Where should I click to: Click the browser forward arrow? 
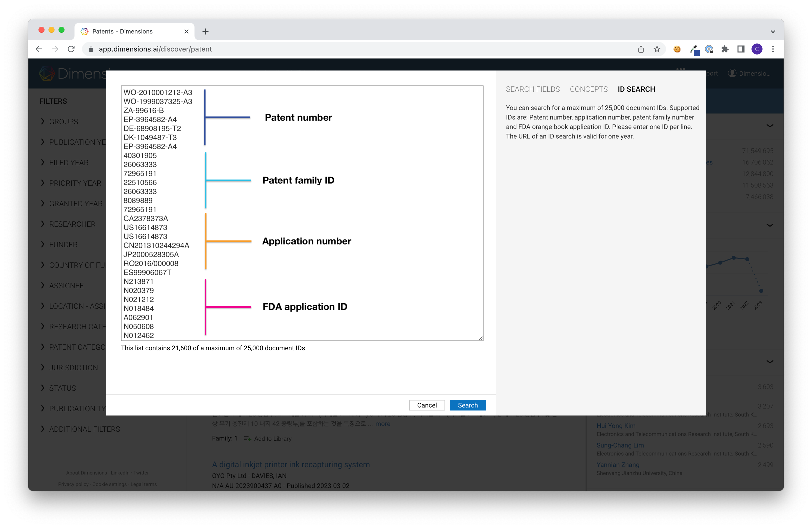(x=55, y=49)
